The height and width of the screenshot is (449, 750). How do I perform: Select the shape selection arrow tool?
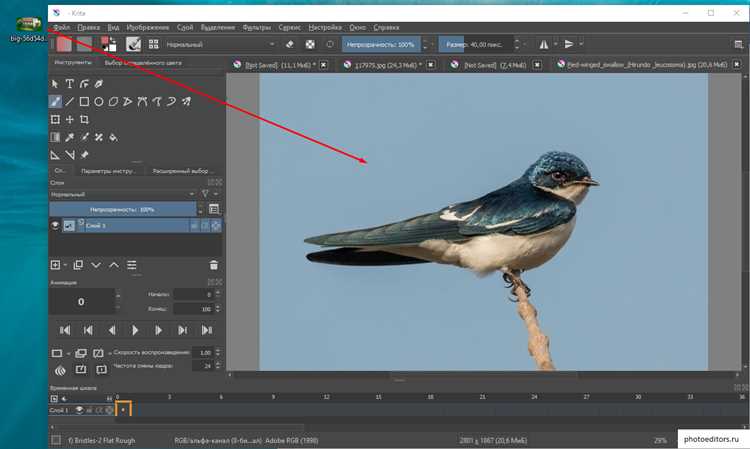[x=55, y=84]
